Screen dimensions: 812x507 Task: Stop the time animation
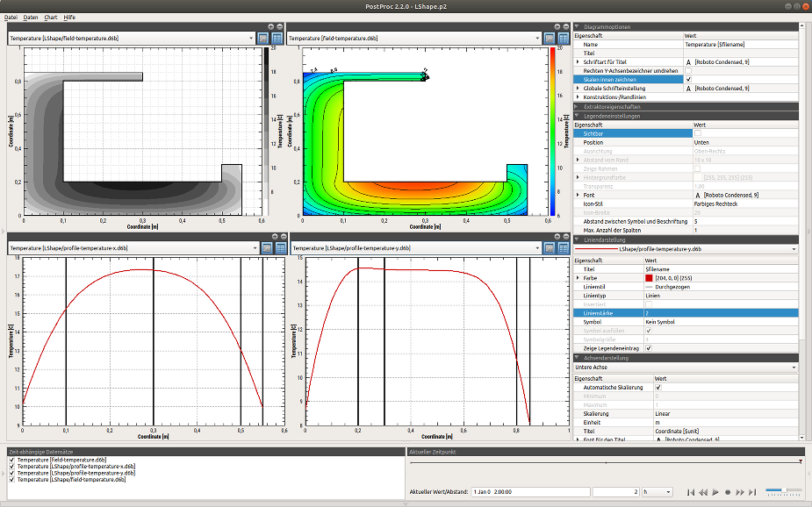pyautogui.click(x=728, y=492)
